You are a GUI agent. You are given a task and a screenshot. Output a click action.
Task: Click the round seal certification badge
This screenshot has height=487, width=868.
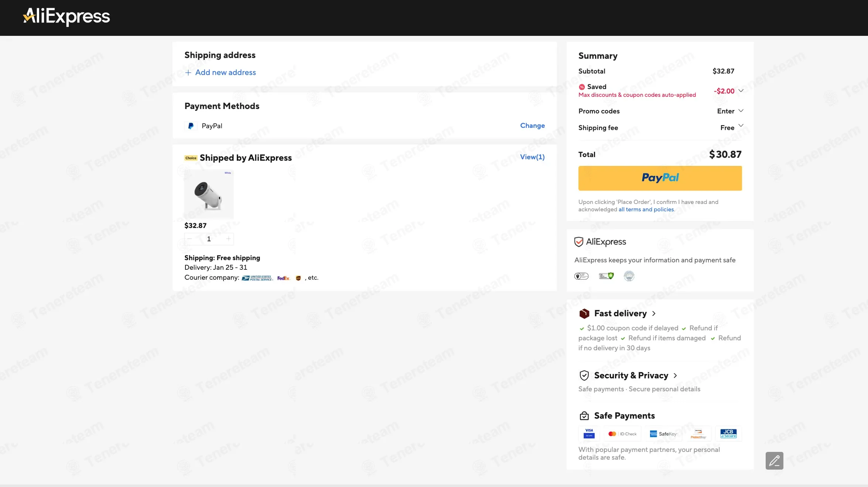[x=629, y=276]
